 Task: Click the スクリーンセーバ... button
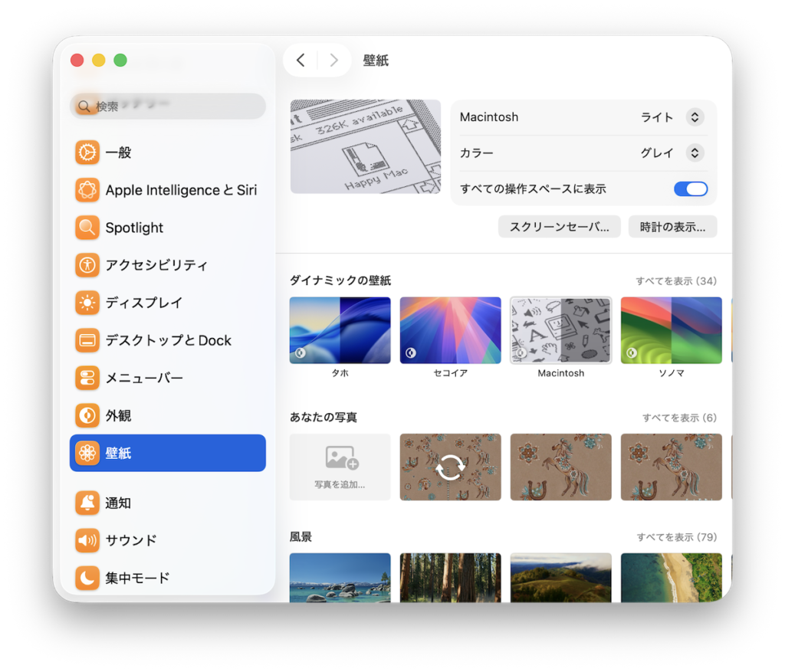(559, 227)
